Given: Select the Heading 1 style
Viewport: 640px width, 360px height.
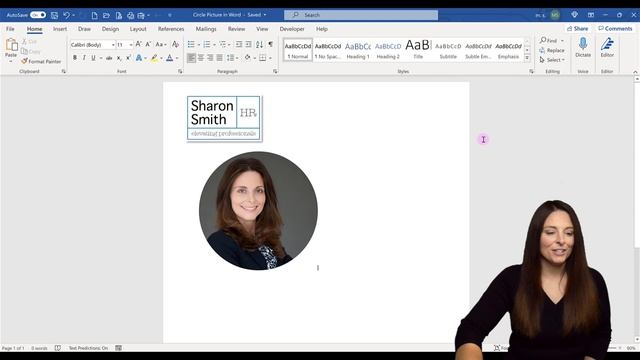Looking at the screenshot, I should click(358, 50).
